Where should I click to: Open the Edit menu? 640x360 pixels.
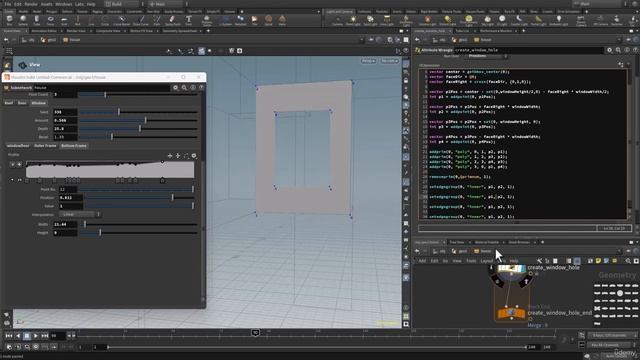[18, 4]
